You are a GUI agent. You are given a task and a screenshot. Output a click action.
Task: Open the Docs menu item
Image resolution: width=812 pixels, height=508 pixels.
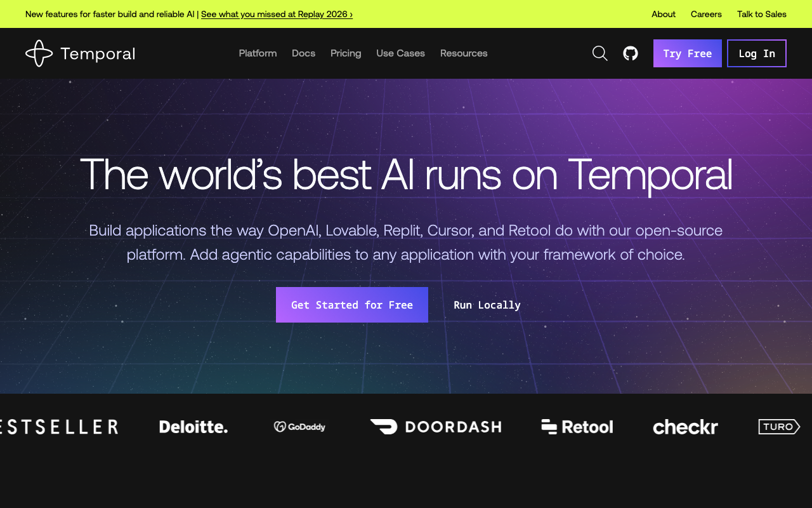coord(303,53)
